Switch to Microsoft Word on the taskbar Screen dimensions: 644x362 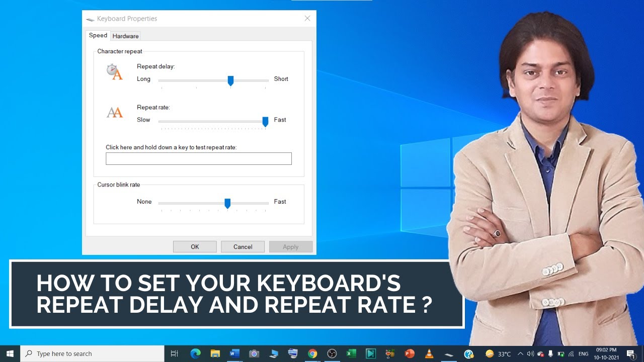coord(234,353)
